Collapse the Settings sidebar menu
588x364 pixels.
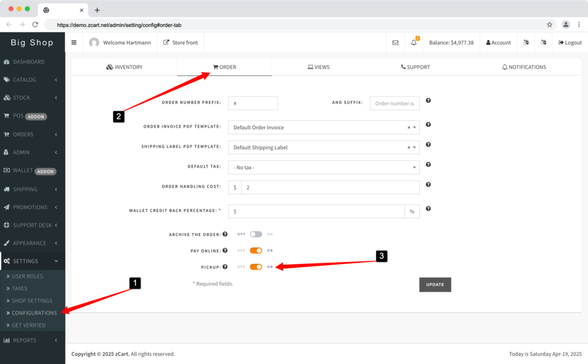click(x=29, y=261)
